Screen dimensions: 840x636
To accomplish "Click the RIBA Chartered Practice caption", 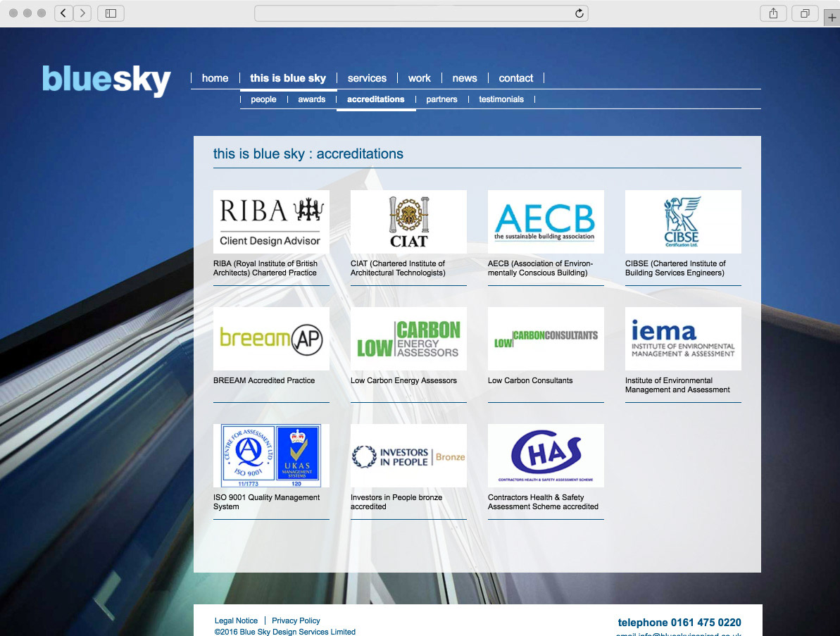I will pos(265,268).
